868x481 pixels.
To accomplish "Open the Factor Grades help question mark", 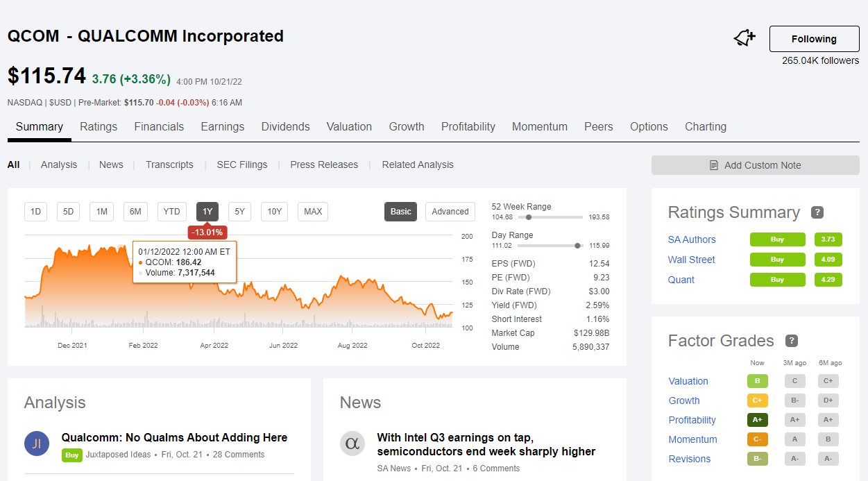I will coord(791,341).
